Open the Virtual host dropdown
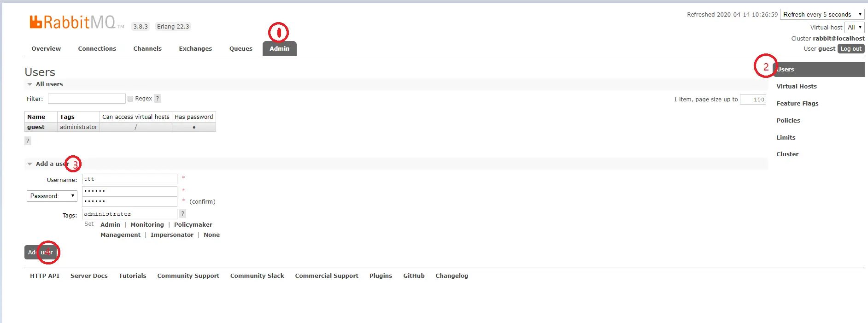 pos(855,27)
